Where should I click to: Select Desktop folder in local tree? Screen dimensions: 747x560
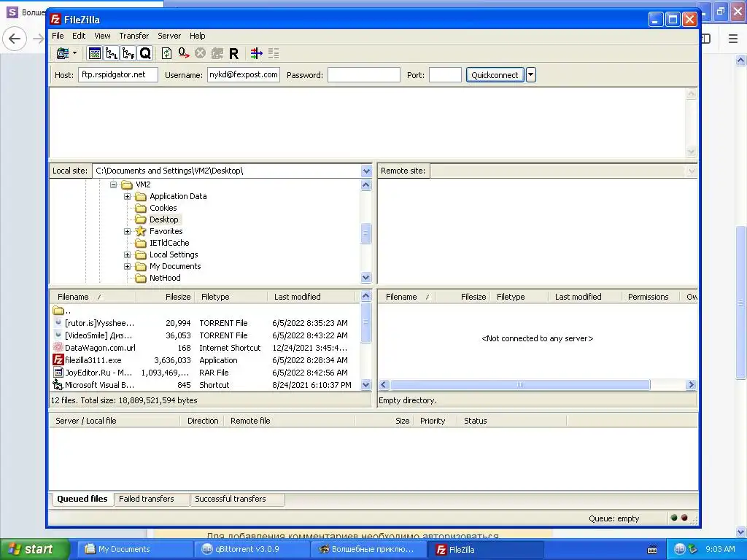(x=164, y=219)
